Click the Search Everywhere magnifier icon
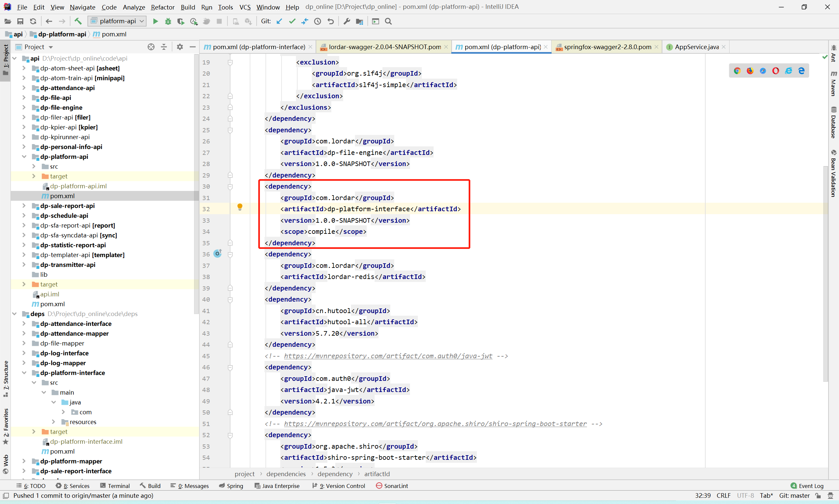Image resolution: width=839 pixels, height=504 pixels. (x=388, y=21)
